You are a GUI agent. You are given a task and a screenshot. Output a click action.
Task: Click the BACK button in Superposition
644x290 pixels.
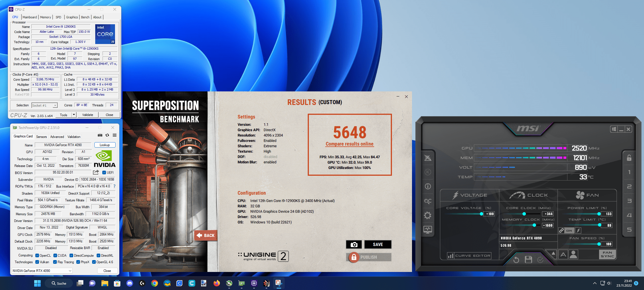coord(206,235)
